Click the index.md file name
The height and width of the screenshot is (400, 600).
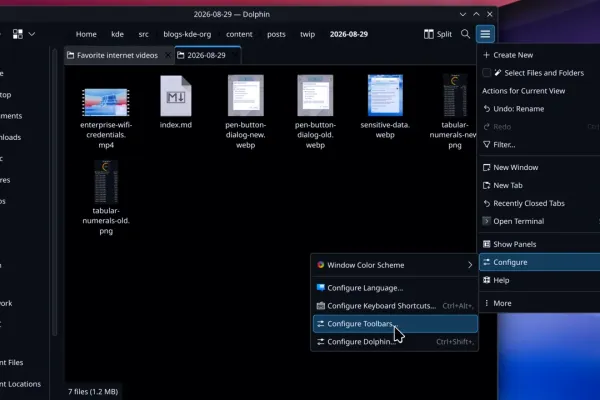pos(176,125)
